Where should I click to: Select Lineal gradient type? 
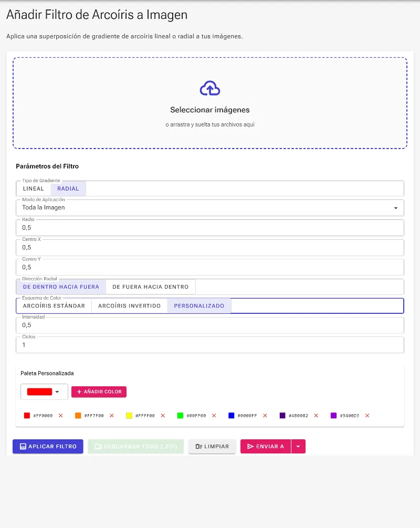pyautogui.click(x=34, y=188)
